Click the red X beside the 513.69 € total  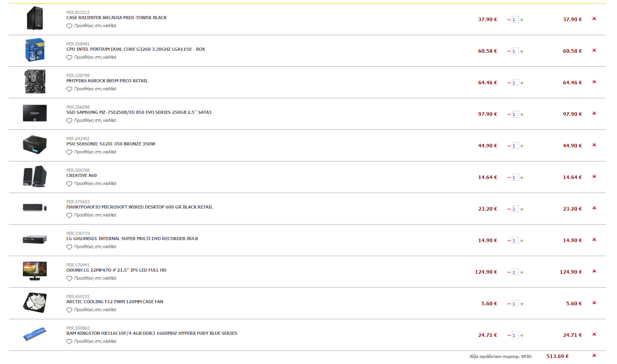coord(594,355)
